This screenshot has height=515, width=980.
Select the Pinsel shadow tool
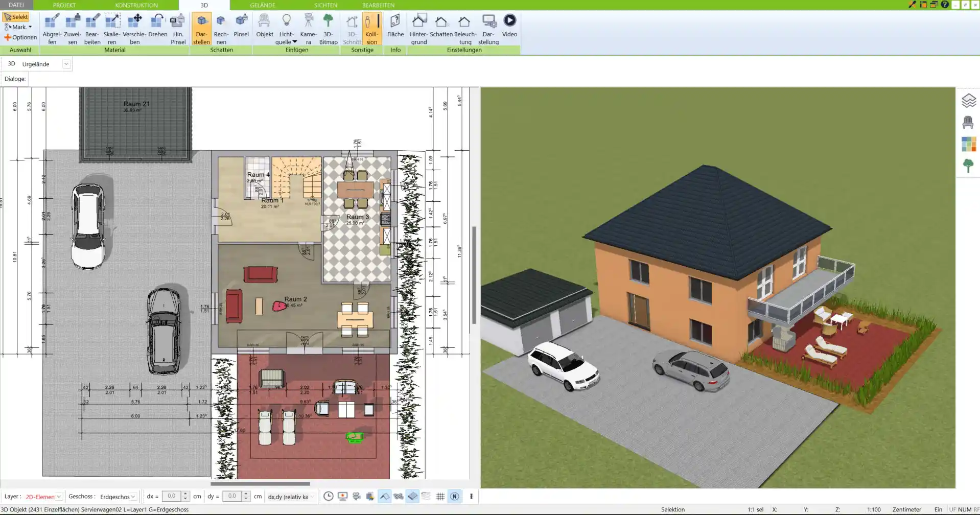[241, 26]
